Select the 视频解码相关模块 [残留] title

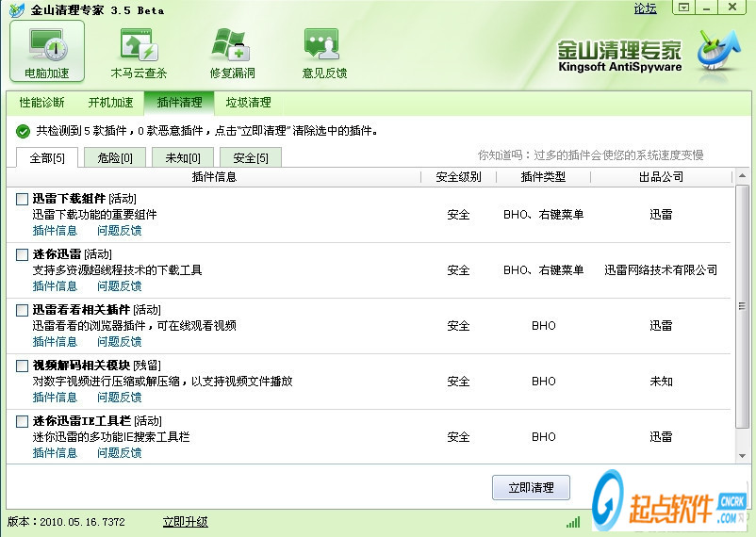[97, 366]
